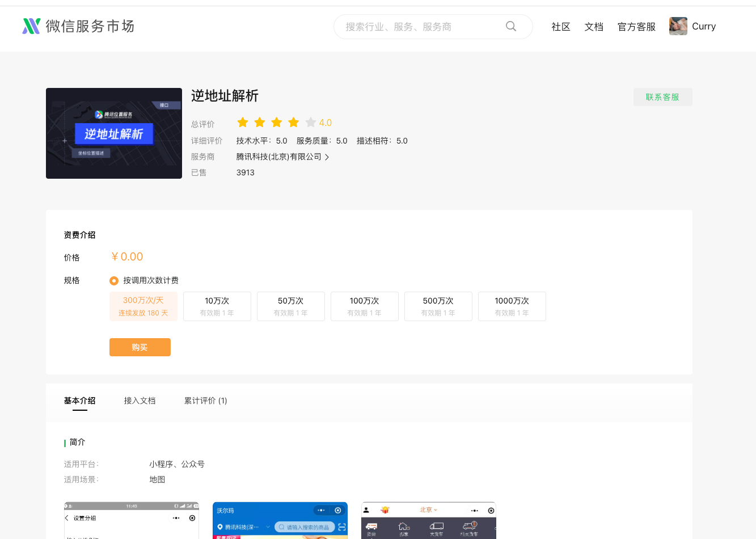This screenshot has width=756, height=539.
Task: Select the 300万次/天 plan option
Action: click(143, 306)
